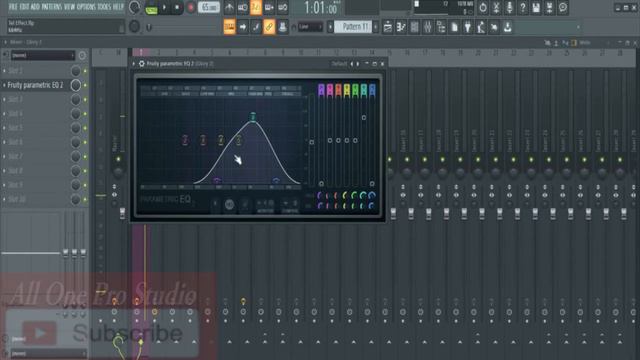This screenshot has height=360, width=640.
Task: Toggle loop recording icon
Action: tap(282, 7)
